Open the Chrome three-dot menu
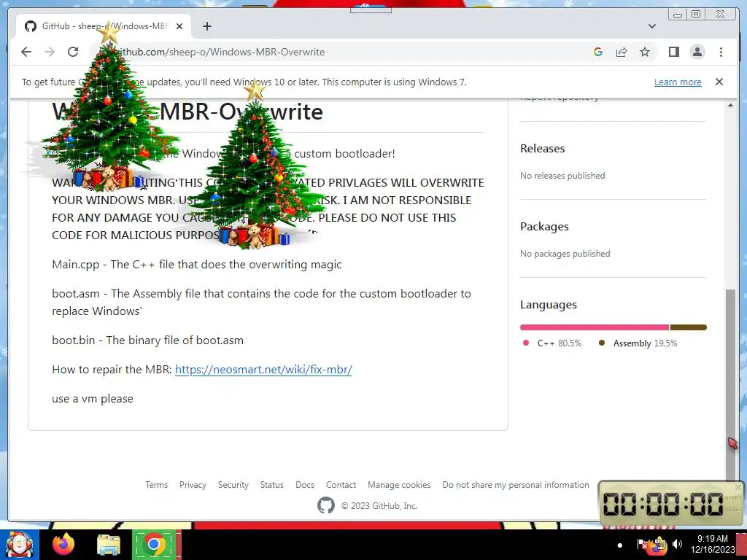 721,52
